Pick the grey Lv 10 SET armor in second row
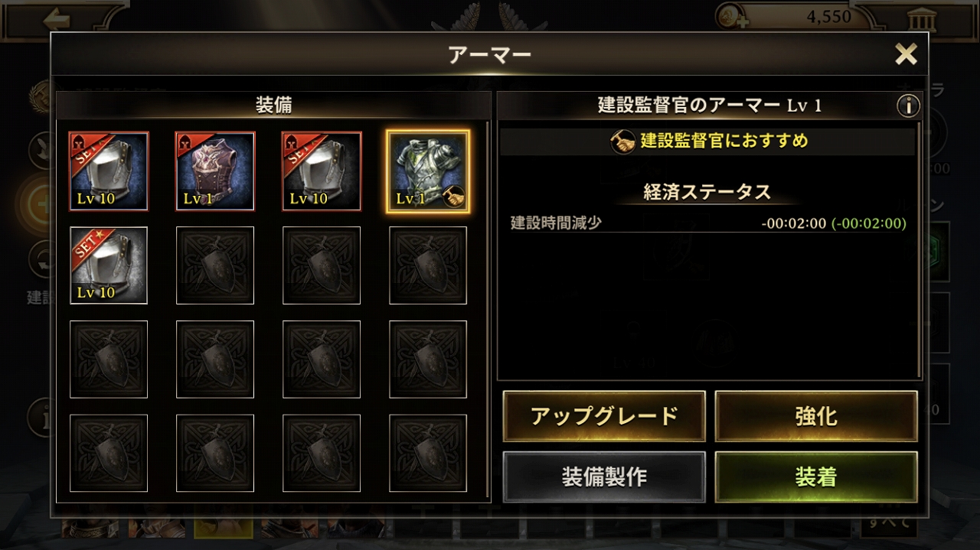This screenshot has width=980, height=550. click(109, 265)
